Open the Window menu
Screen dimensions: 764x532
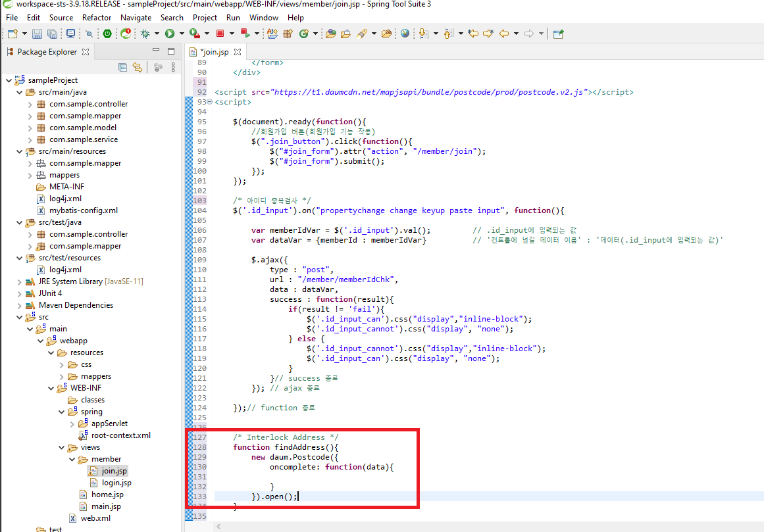click(264, 18)
